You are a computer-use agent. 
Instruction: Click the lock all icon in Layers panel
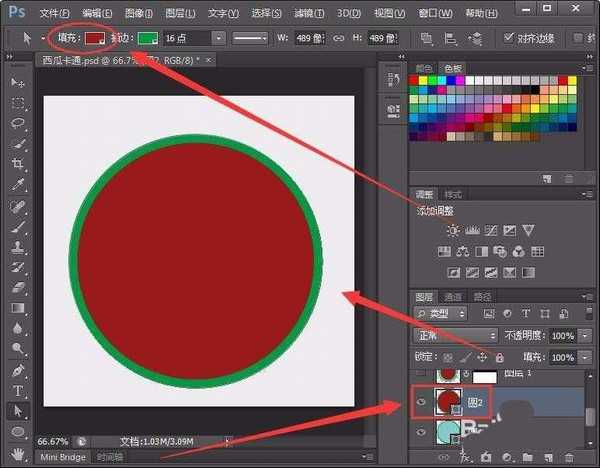[498, 357]
